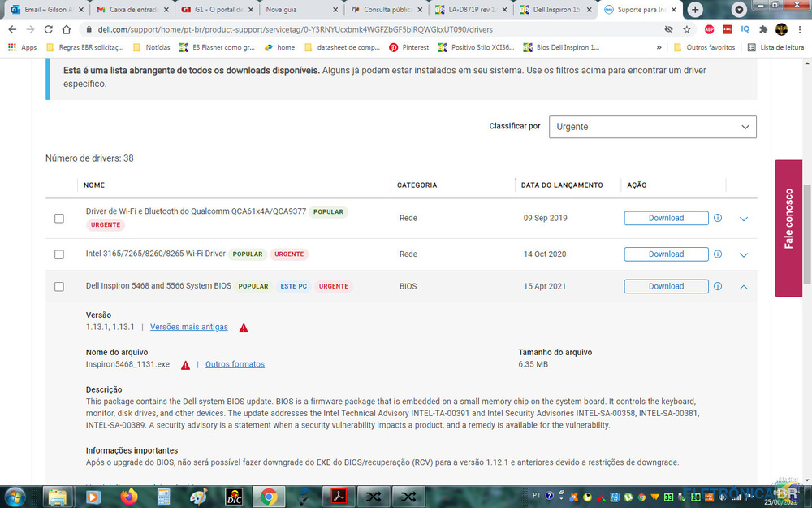Click info icon beside Intel Wi-Fi Download
The height and width of the screenshot is (508, 812).
[718, 254]
